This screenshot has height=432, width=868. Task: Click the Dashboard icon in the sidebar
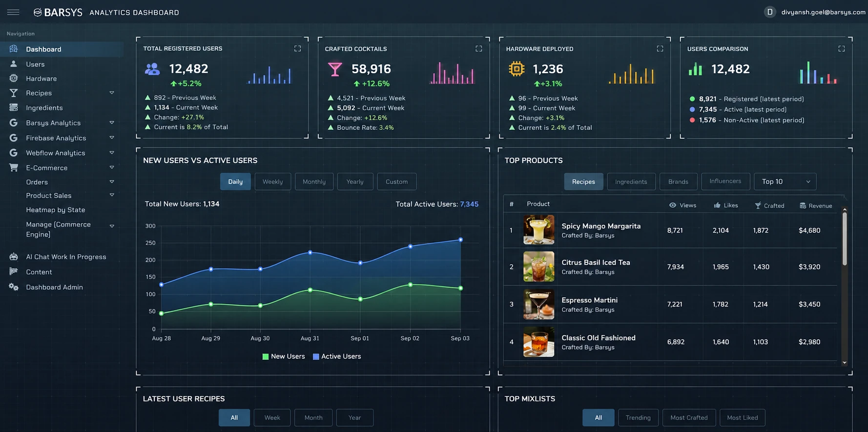[x=14, y=49]
